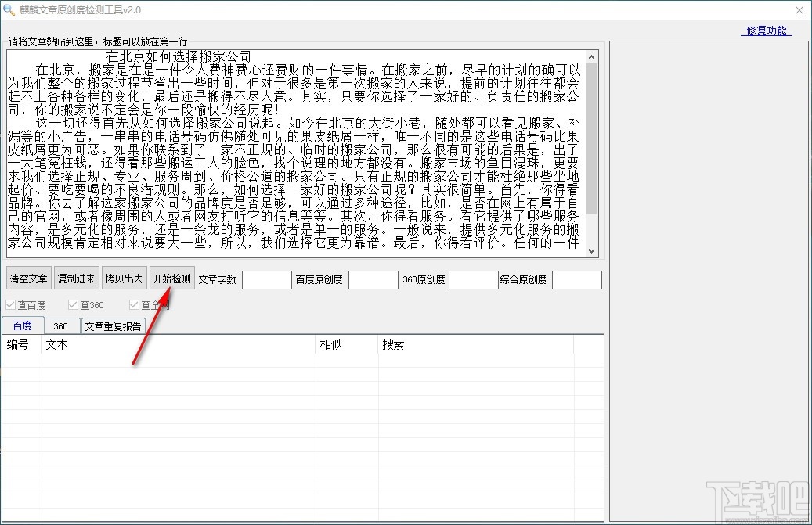812x525 pixels.
Task: Sort by the 相似 column header
Action: pos(347,344)
